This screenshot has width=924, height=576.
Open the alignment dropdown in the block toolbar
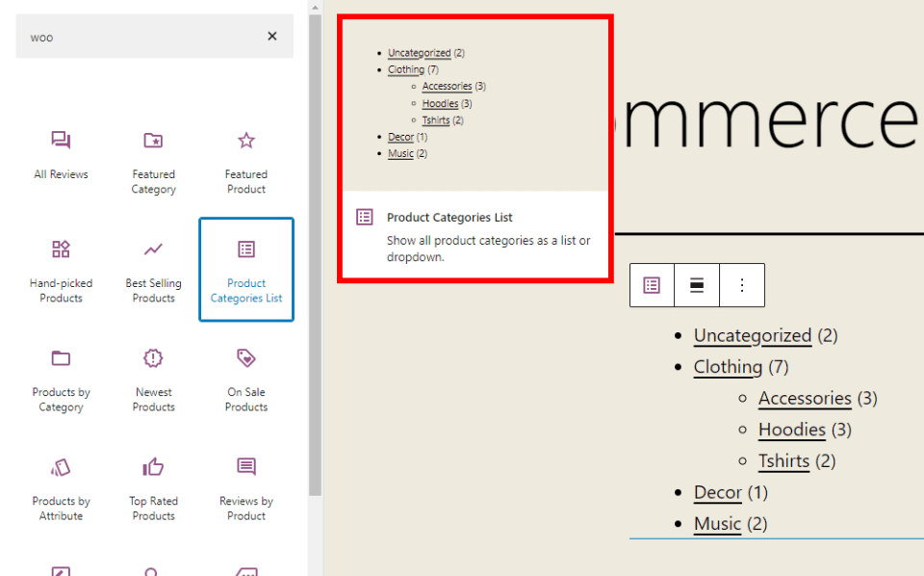point(696,285)
